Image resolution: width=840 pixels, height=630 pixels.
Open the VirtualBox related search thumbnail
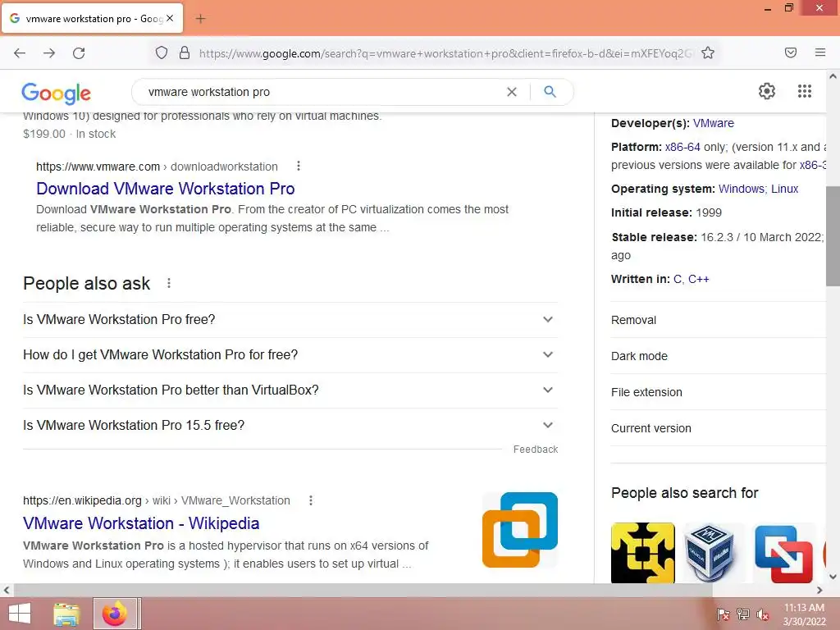click(710, 553)
